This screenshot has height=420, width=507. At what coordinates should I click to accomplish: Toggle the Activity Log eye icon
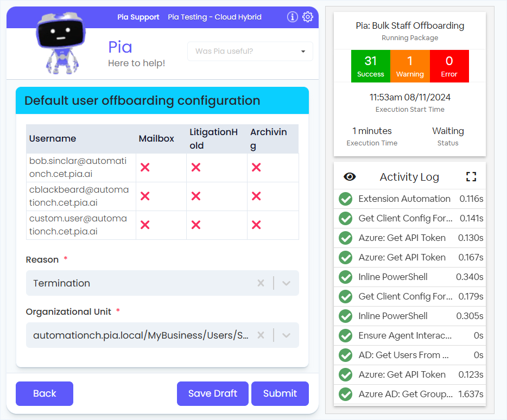click(x=350, y=176)
